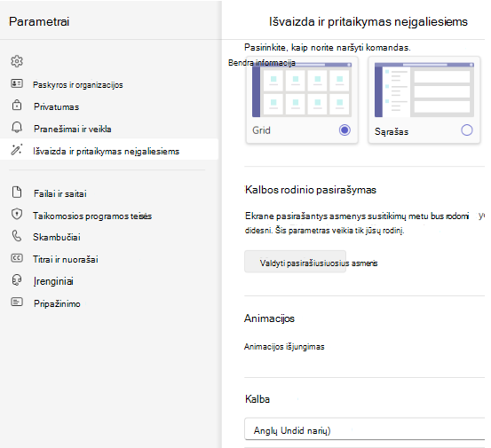This screenshot has height=448, width=491.
Task: Click the Skambučiai phone icon
Action: pos(17,236)
